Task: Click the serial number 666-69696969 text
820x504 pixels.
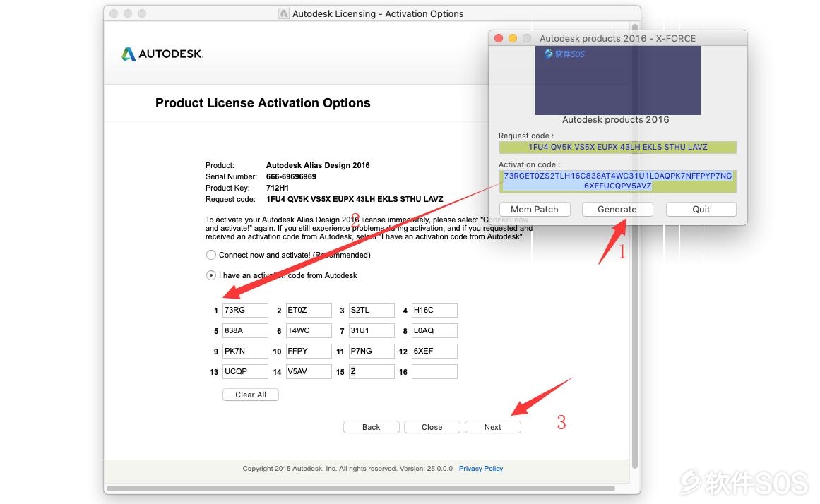Action: tap(291, 176)
